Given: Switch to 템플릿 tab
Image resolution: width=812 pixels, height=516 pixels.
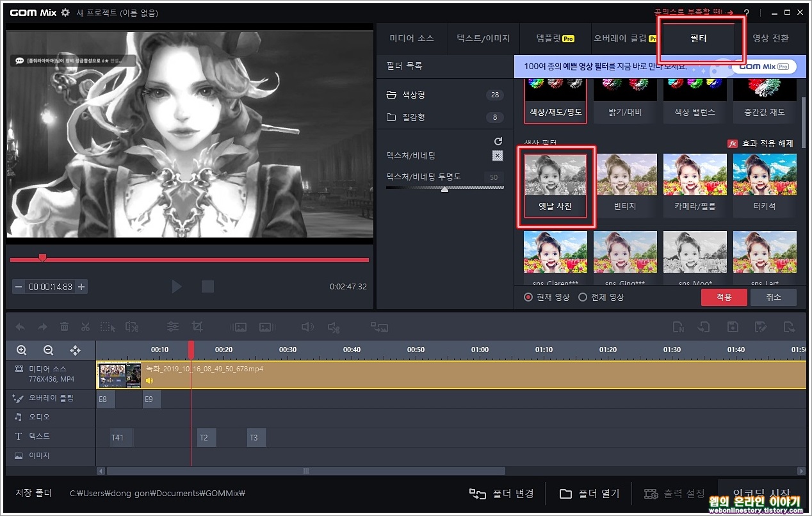Looking at the screenshot, I should tap(555, 38).
